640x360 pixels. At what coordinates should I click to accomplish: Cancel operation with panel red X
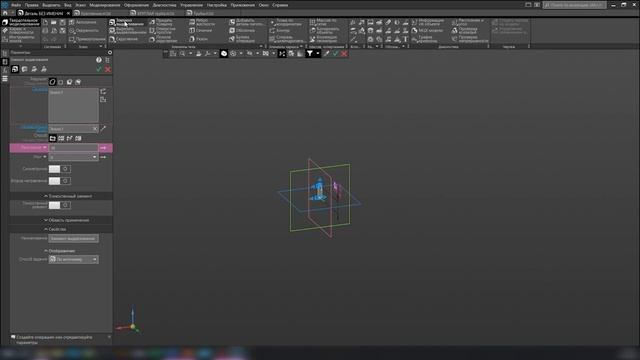point(108,69)
